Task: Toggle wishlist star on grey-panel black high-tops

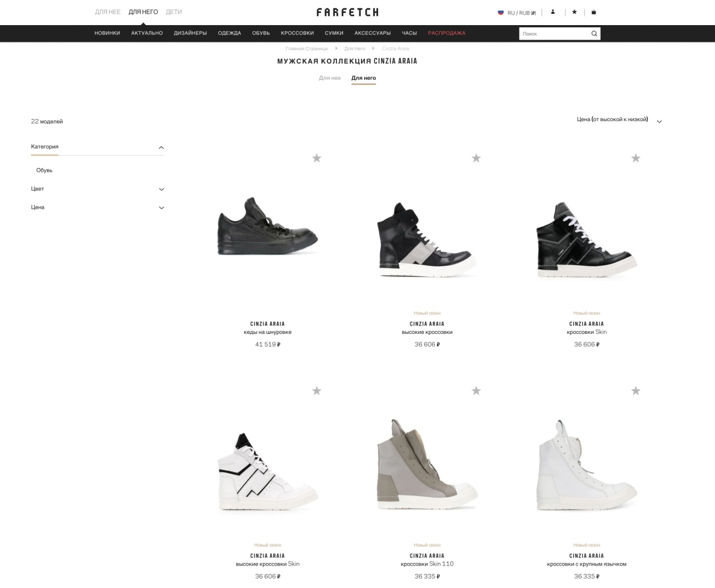Action: pyautogui.click(x=476, y=158)
